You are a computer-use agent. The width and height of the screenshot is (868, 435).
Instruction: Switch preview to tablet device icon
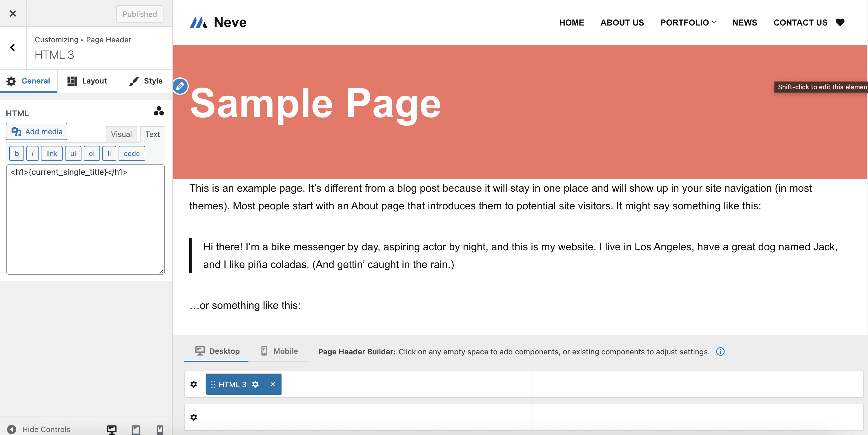pyautogui.click(x=135, y=429)
